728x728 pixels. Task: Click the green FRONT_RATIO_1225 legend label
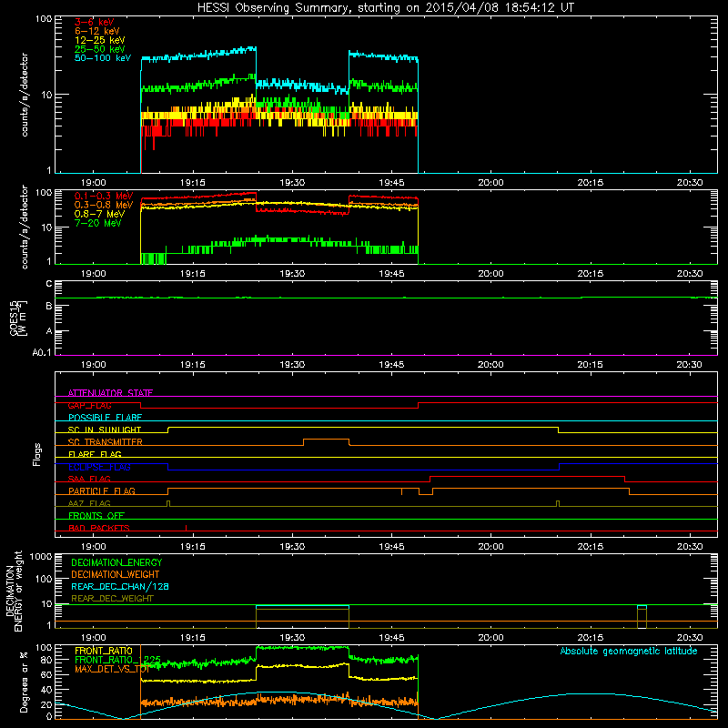point(117,659)
